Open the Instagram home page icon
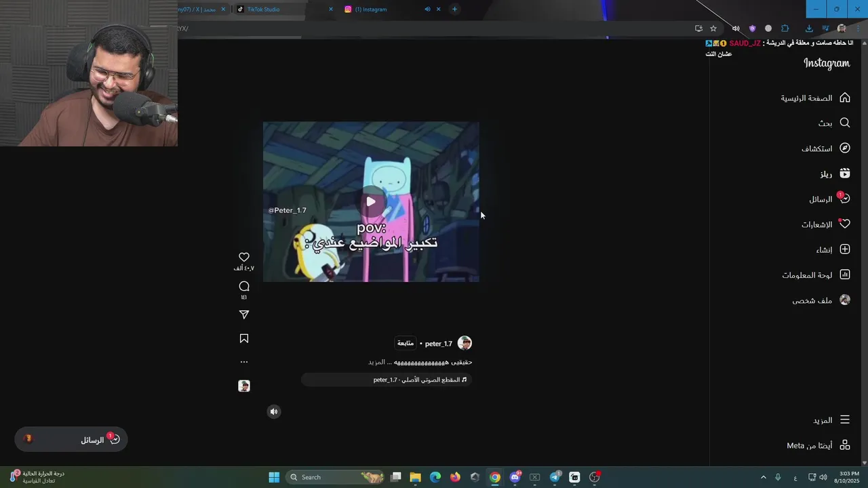868x488 pixels. point(845,98)
